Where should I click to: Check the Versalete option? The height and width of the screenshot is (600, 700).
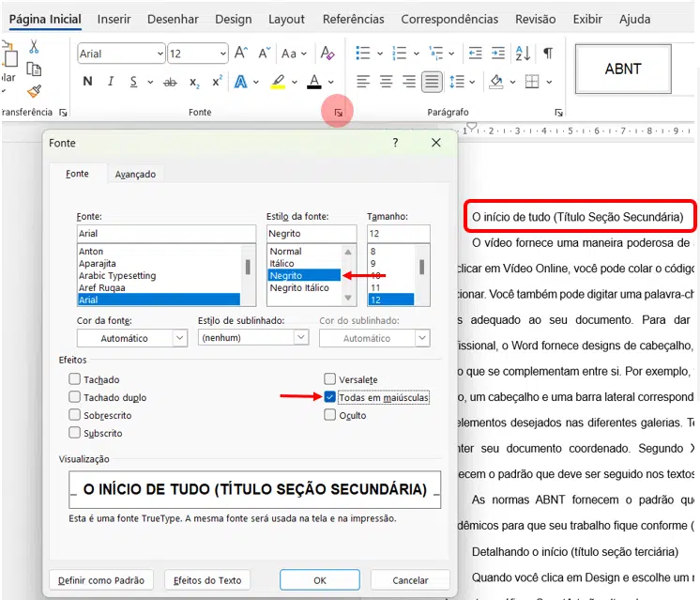[x=330, y=379]
